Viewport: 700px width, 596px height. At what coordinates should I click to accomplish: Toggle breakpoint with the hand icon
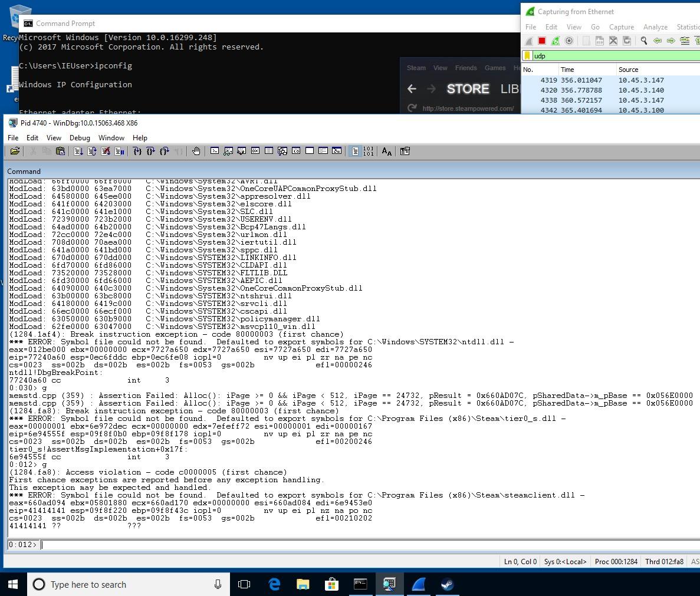(x=196, y=152)
